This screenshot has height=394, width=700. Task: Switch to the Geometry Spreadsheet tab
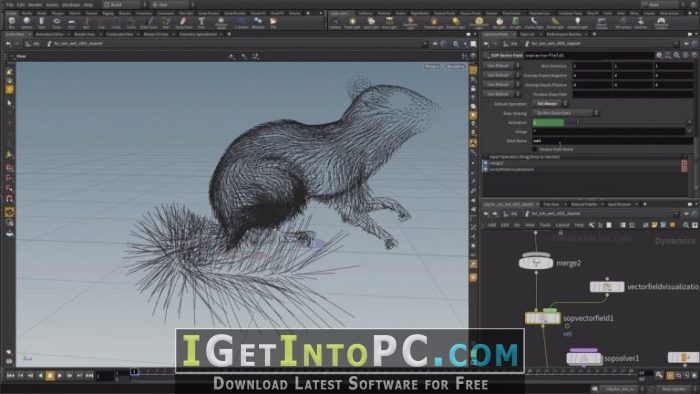[198, 34]
